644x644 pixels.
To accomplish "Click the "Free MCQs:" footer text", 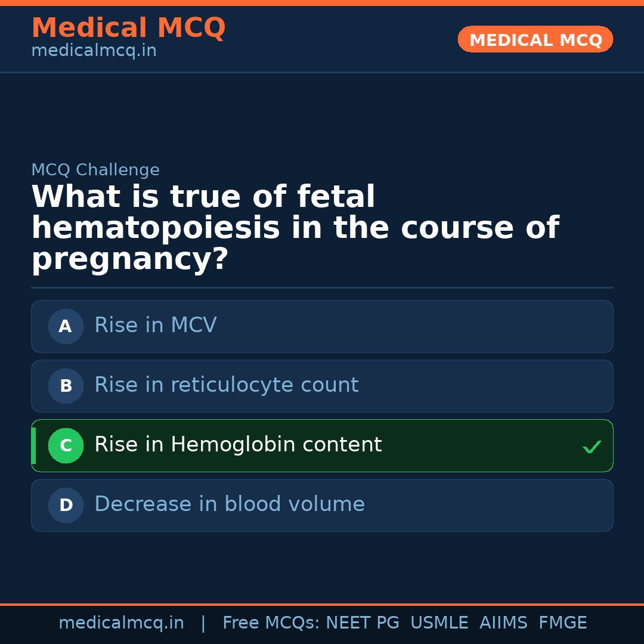I will [271, 623].
